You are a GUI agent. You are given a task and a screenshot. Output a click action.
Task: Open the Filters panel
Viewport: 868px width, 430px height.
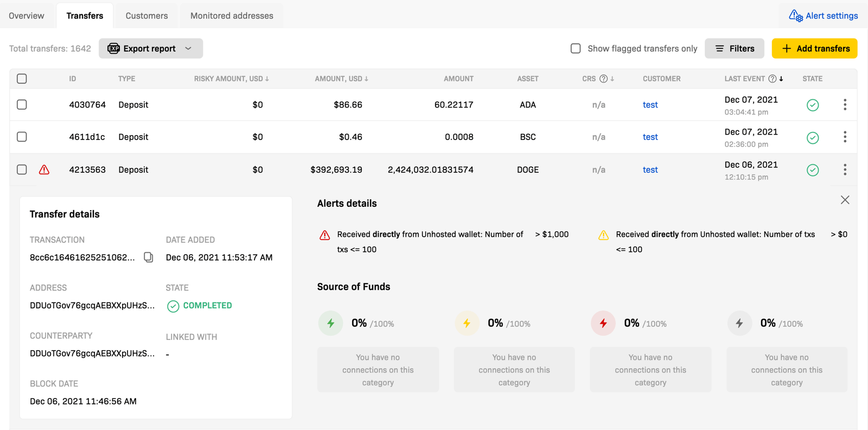(x=735, y=48)
